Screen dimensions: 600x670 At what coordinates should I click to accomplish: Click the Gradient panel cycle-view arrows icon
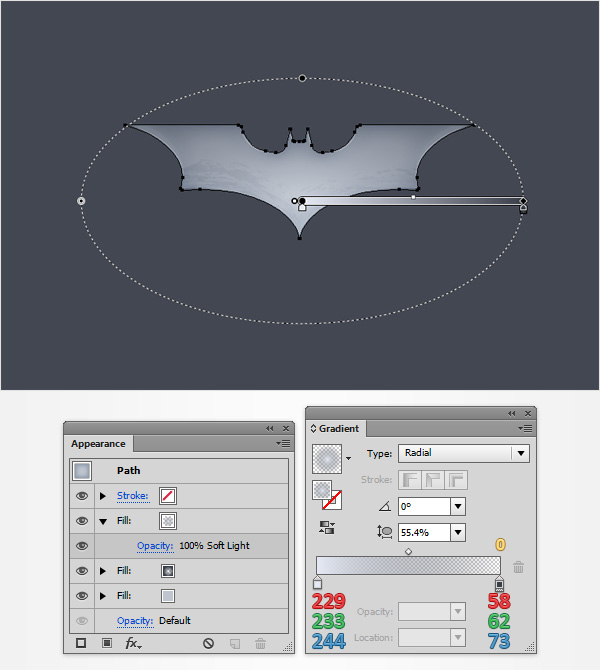313,428
